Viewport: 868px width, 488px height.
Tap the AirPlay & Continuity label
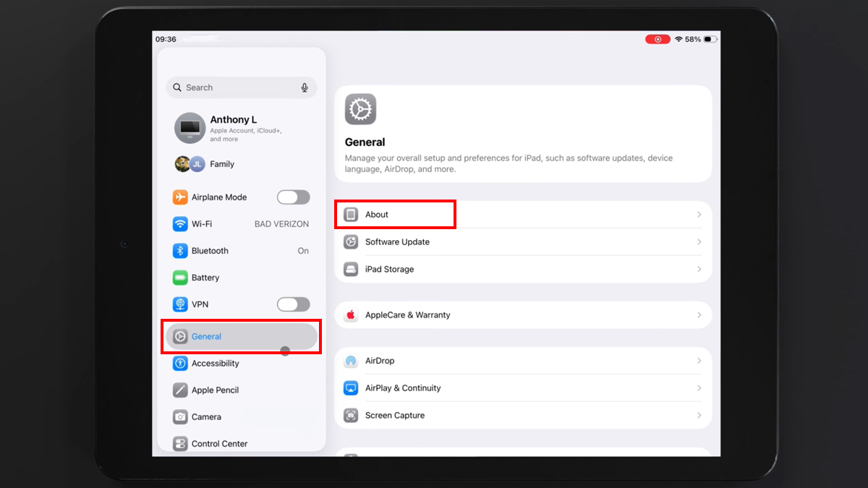pyautogui.click(x=403, y=388)
